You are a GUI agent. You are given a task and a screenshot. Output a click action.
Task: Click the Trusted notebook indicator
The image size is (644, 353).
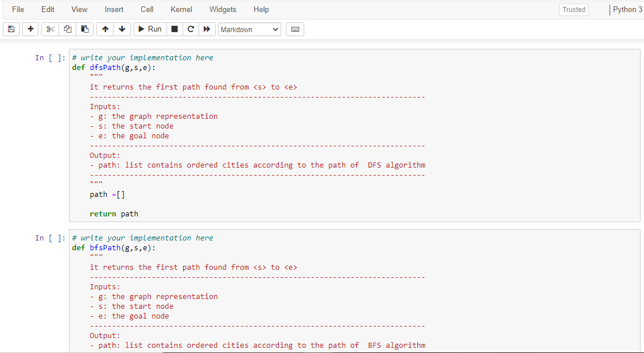point(573,9)
